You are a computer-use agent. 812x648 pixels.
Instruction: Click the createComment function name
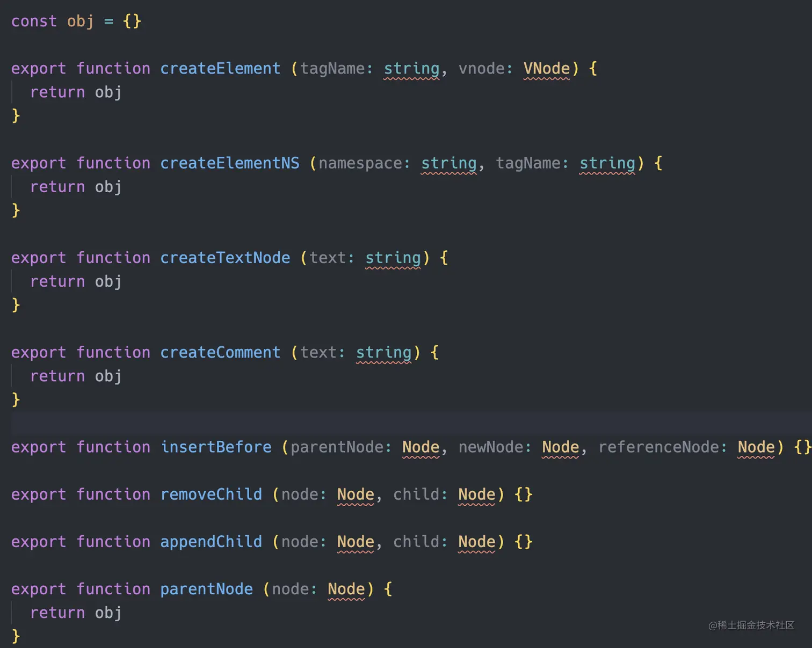220,352
